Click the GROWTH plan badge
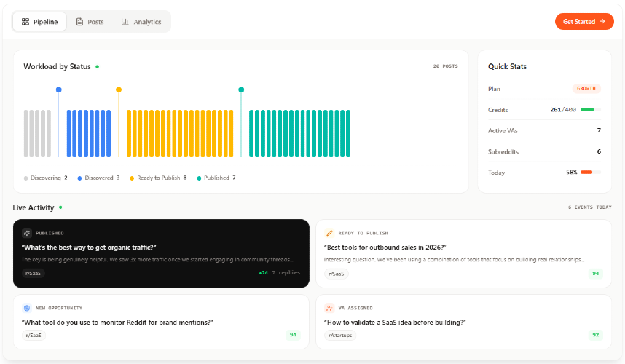 point(586,88)
